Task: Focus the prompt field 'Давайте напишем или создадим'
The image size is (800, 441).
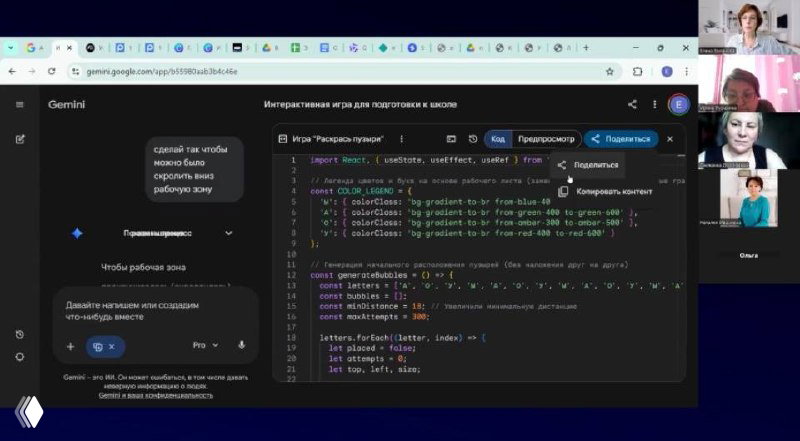Action: tap(132, 311)
